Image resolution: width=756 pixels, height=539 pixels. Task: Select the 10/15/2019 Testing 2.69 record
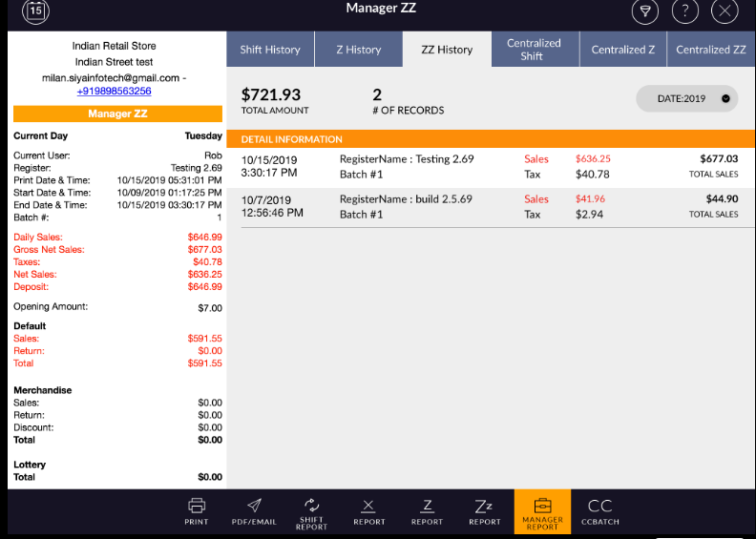click(489, 167)
